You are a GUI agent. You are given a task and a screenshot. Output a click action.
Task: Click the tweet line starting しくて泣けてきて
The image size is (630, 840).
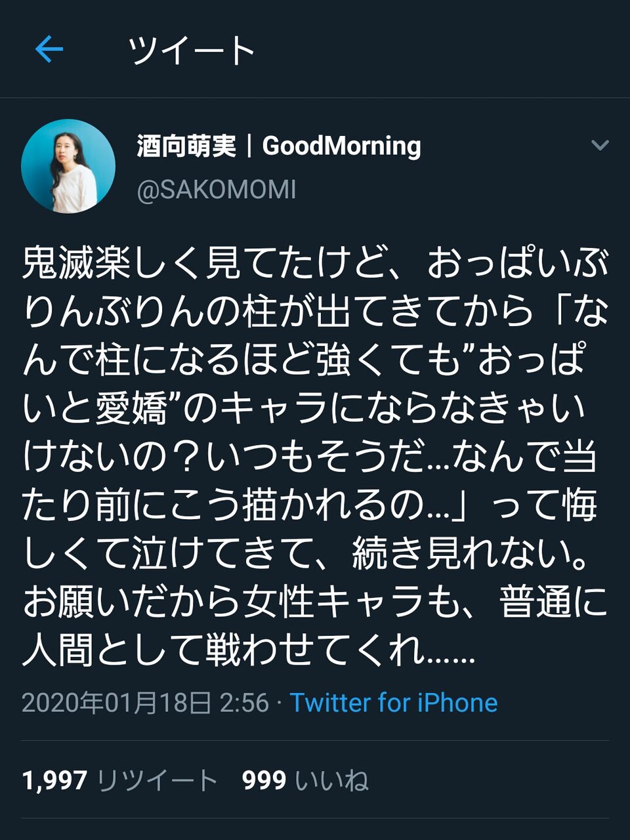tap(306, 555)
